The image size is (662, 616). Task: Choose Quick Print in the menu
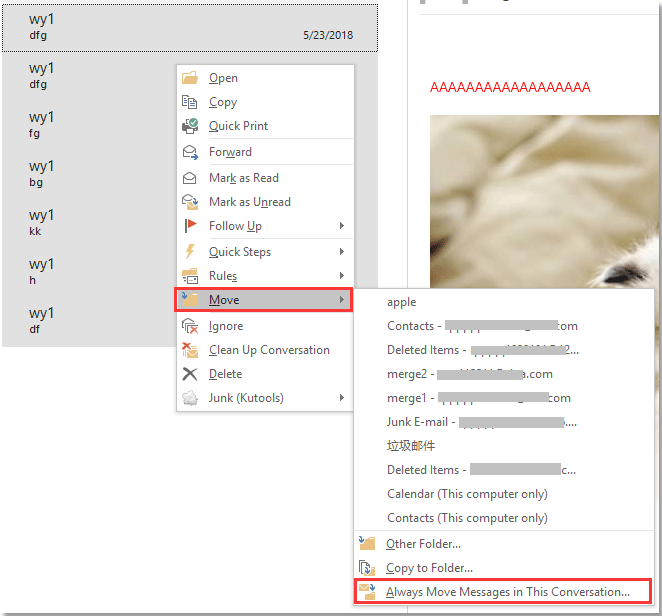pyautogui.click(x=265, y=126)
